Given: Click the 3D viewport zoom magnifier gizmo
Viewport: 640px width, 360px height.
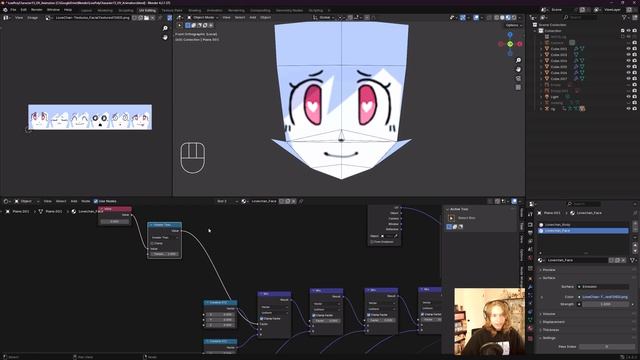Looking at the screenshot, I should [x=518, y=60].
